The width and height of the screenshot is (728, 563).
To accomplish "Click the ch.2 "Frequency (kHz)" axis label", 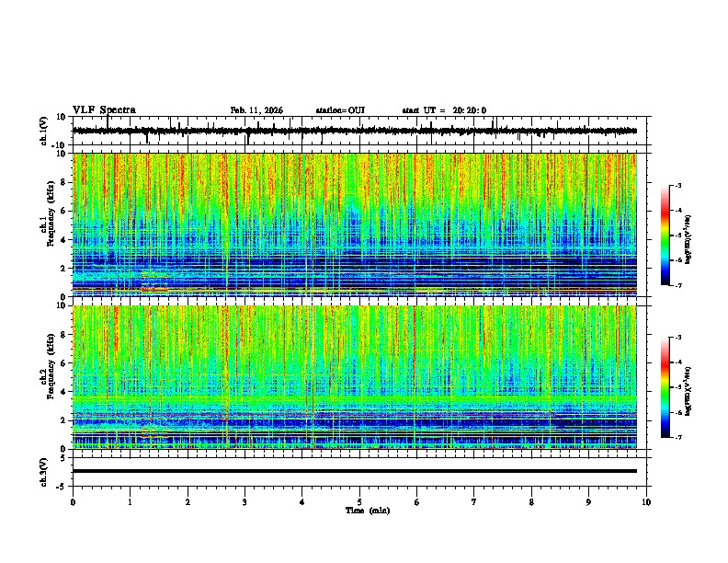I will pos(51,366).
